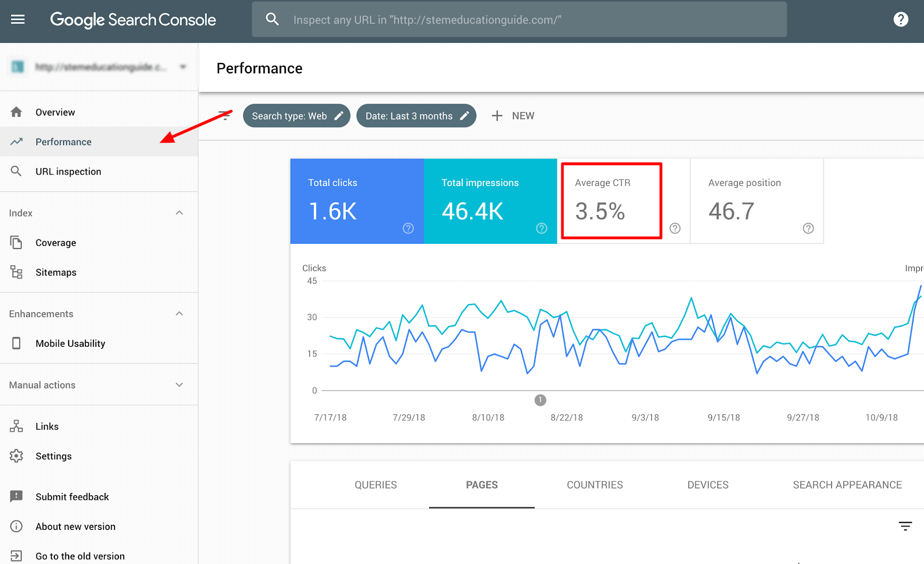Open the SEARCH APPEARANCE tab

[x=847, y=485]
